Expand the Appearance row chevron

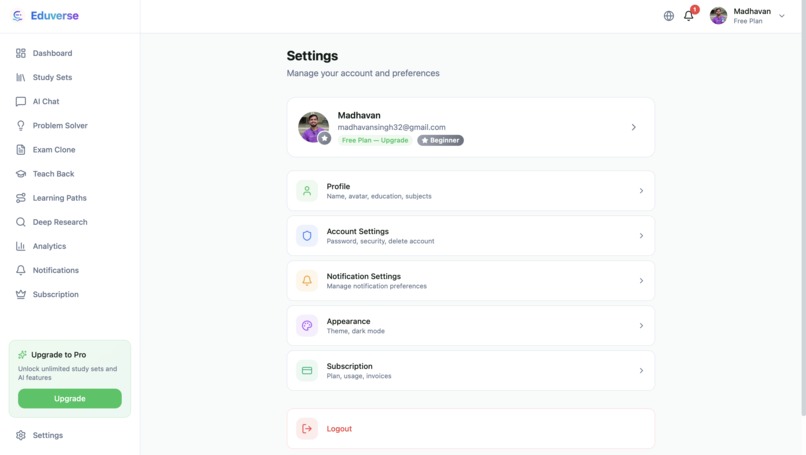coord(641,325)
